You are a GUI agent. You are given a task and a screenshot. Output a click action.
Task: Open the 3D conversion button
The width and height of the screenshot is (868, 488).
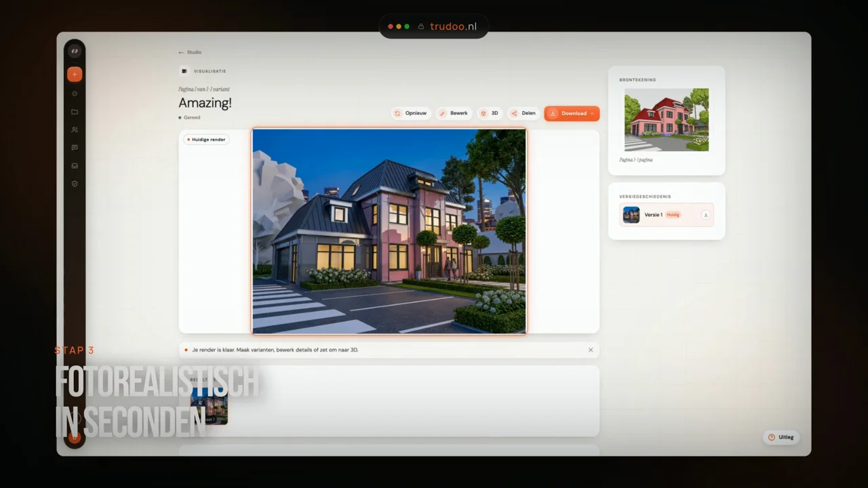click(490, 113)
